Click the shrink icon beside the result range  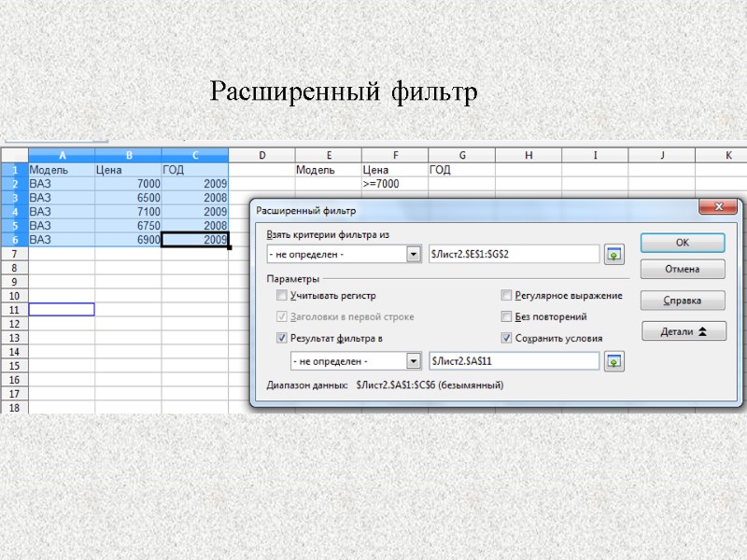click(614, 360)
